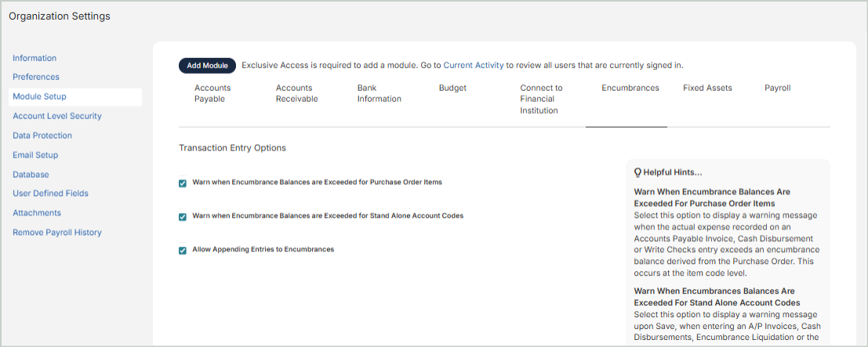The width and height of the screenshot is (868, 347).
Task: Open Email Setup settings page
Action: point(35,155)
